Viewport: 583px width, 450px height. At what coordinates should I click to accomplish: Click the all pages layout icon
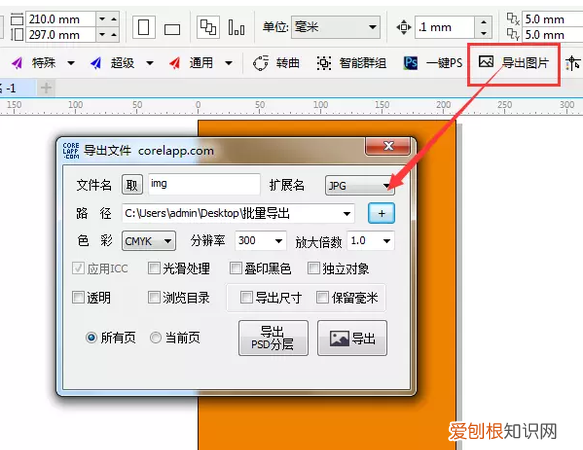tap(208, 27)
